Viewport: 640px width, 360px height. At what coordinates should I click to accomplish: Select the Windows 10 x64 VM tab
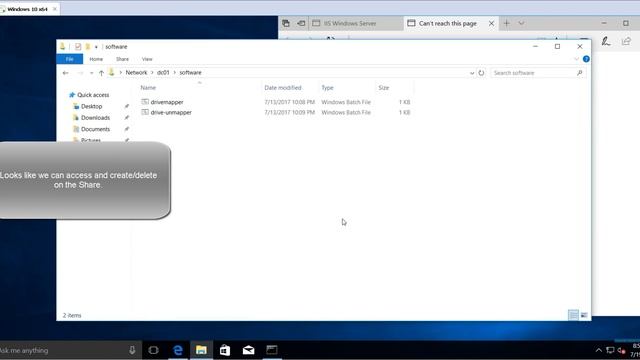pos(27,9)
